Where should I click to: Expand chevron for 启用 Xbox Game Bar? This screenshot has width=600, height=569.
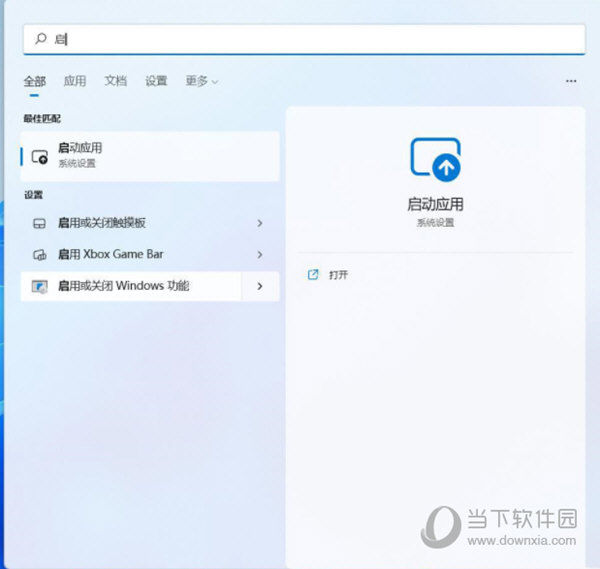[x=260, y=255]
